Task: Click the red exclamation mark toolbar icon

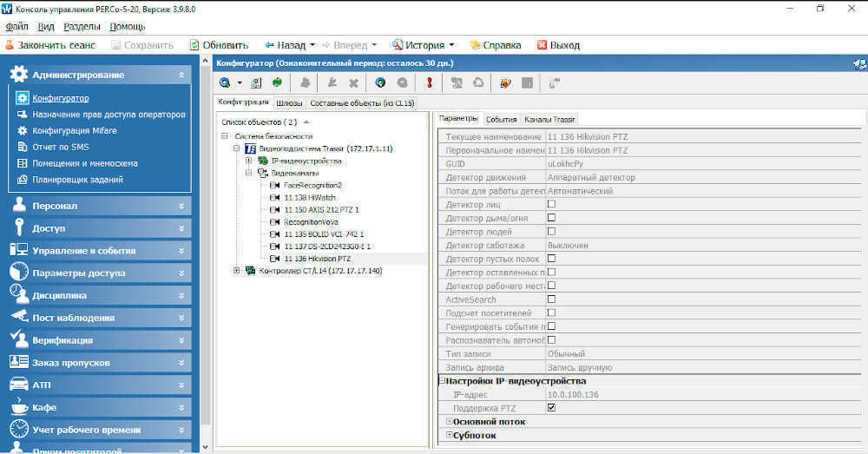Action: [429, 83]
